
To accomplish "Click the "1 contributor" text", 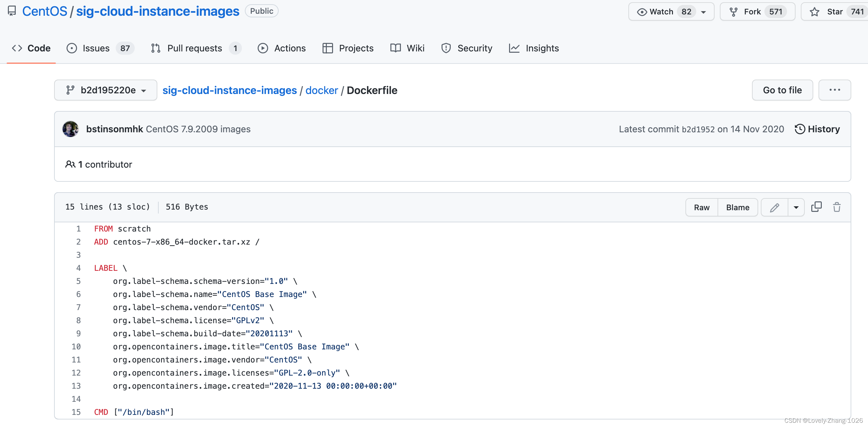I will [x=105, y=164].
